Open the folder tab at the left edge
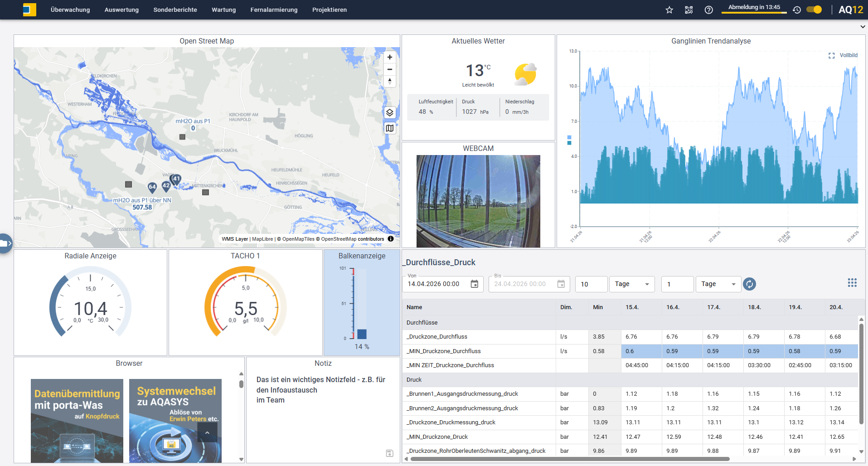Image resolution: width=868 pixels, height=466 pixels. 5,243
